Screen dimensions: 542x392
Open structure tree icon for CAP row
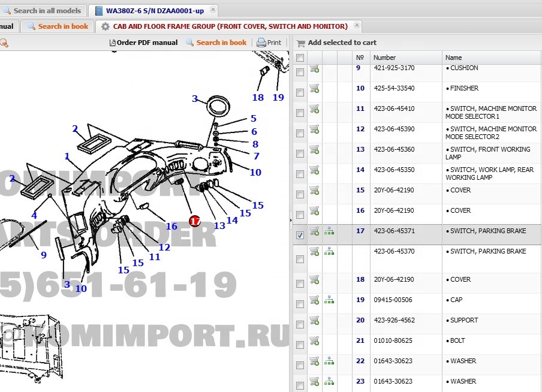click(329, 300)
